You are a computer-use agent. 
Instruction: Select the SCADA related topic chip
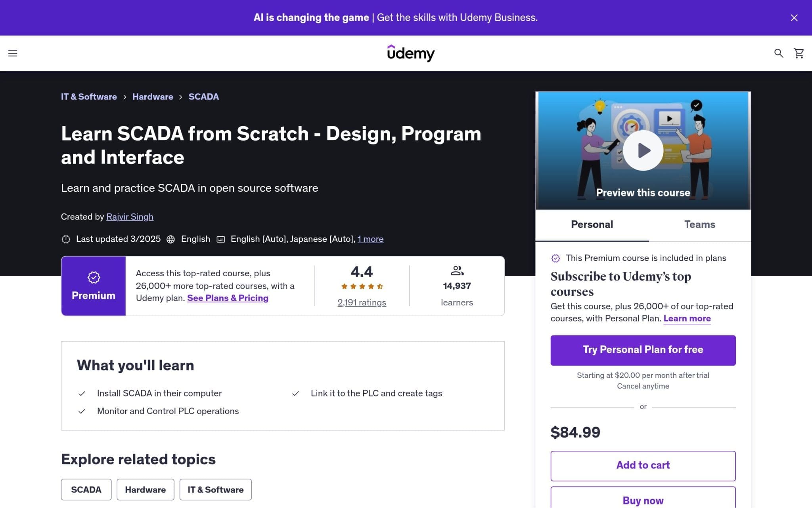pyautogui.click(x=86, y=489)
